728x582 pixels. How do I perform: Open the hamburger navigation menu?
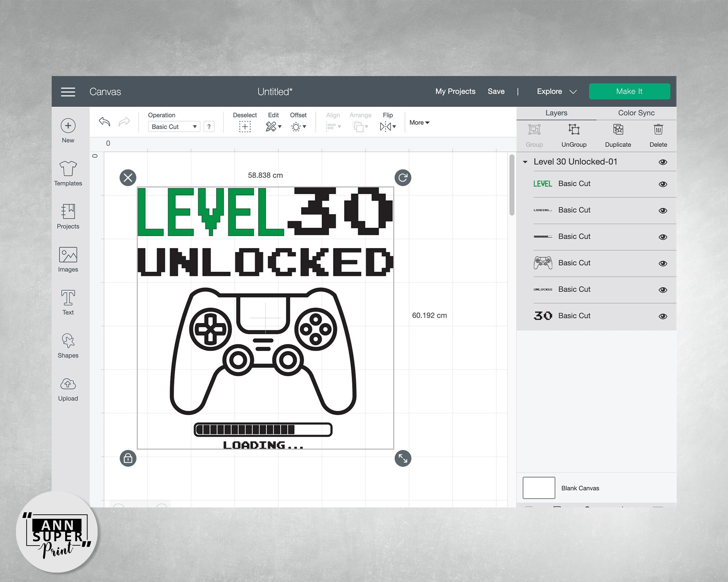(x=68, y=92)
